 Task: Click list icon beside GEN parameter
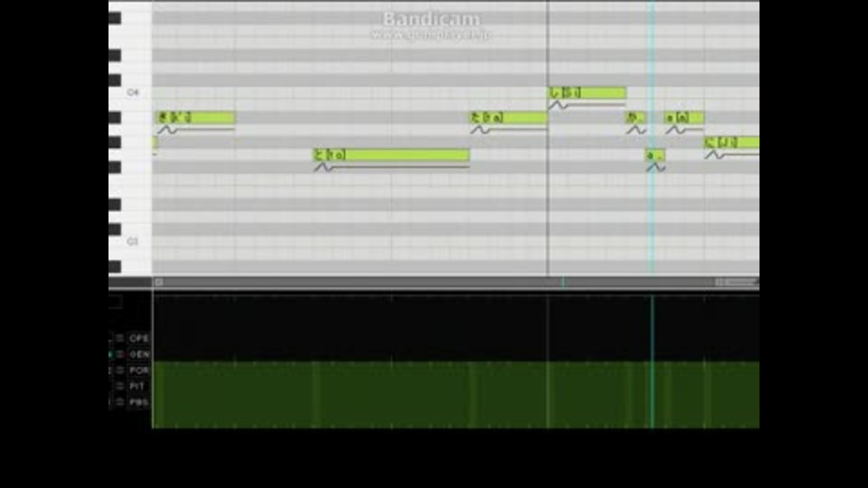point(120,354)
